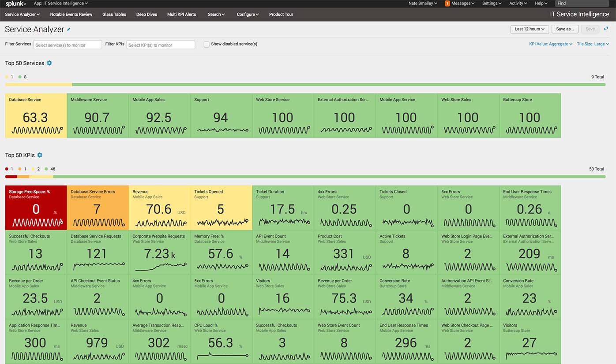Click the orange Messages count badge
Viewport: 616px width, 364px height.
click(447, 4)
